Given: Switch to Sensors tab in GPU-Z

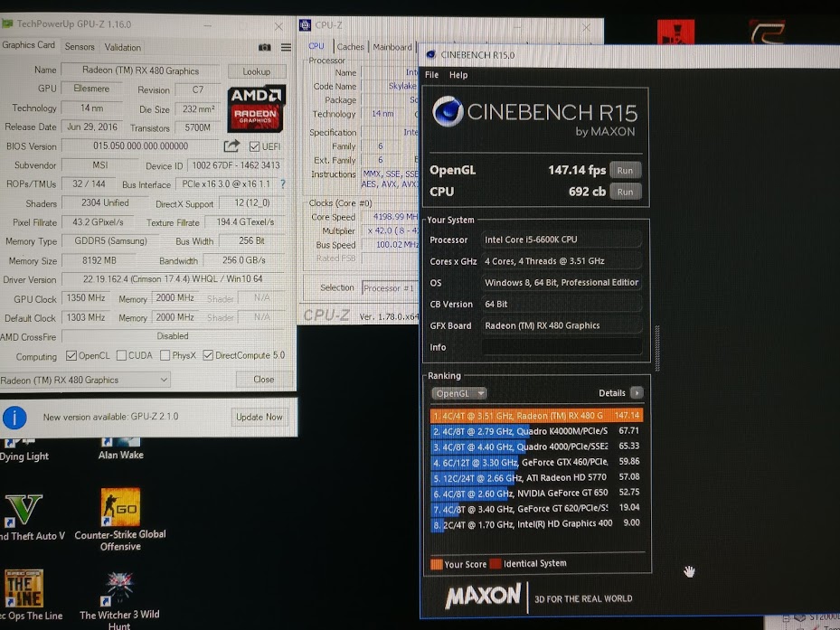Looking at the screenshot, I should click(80, 47).
